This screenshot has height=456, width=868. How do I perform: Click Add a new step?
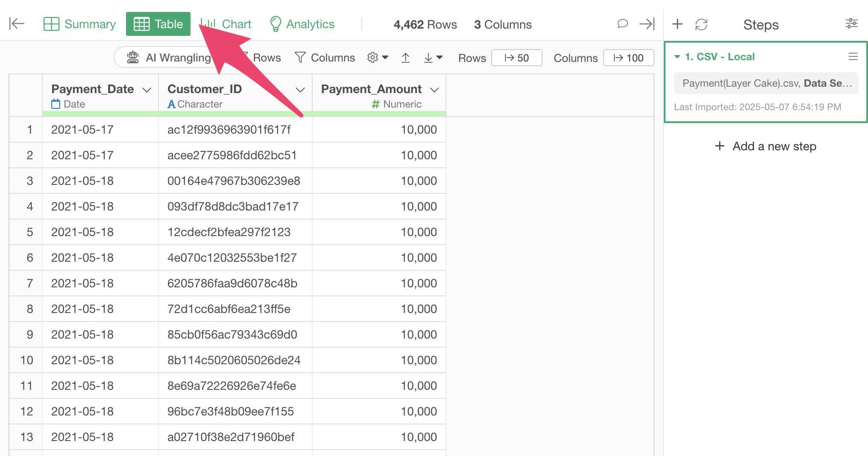coord(765,146)
